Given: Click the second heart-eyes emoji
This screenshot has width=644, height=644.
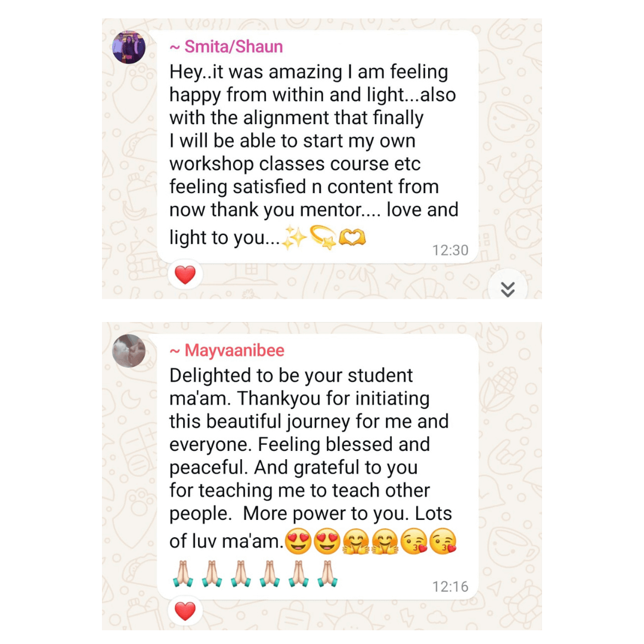Looking at the screenshot, I should pyautogui.click(x=327, y=541).
